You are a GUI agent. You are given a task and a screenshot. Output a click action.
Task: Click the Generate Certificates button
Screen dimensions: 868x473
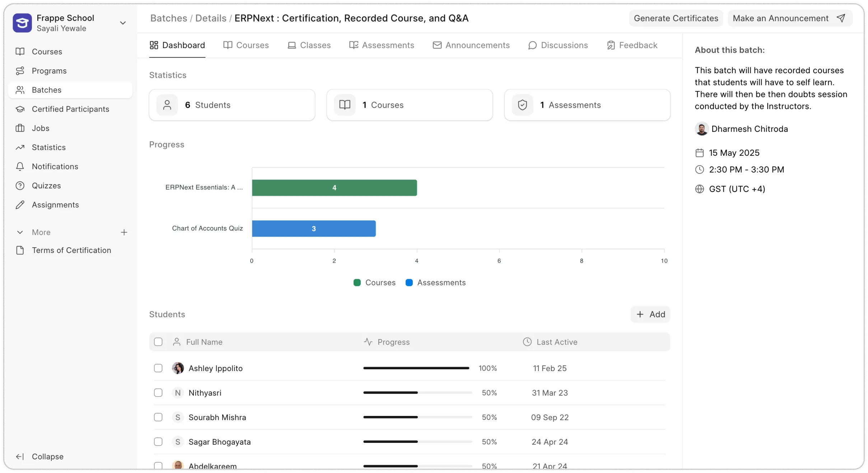(675, 18)
